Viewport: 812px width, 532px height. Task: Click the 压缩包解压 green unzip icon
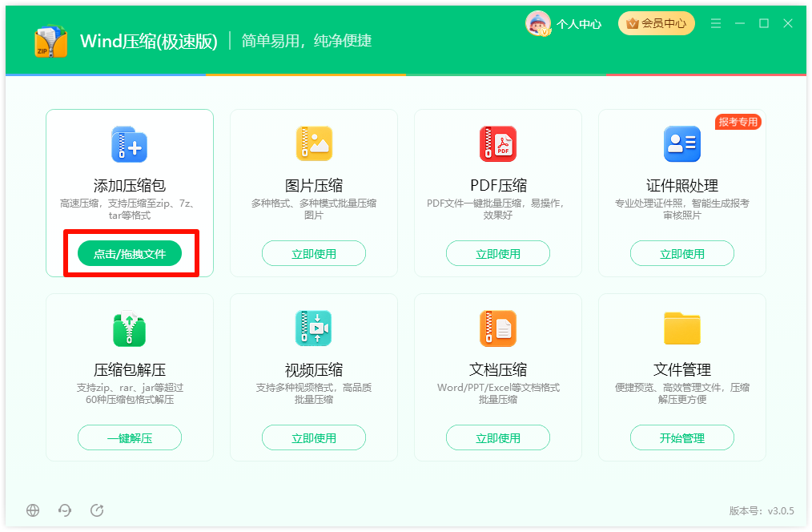click(130, 328)
